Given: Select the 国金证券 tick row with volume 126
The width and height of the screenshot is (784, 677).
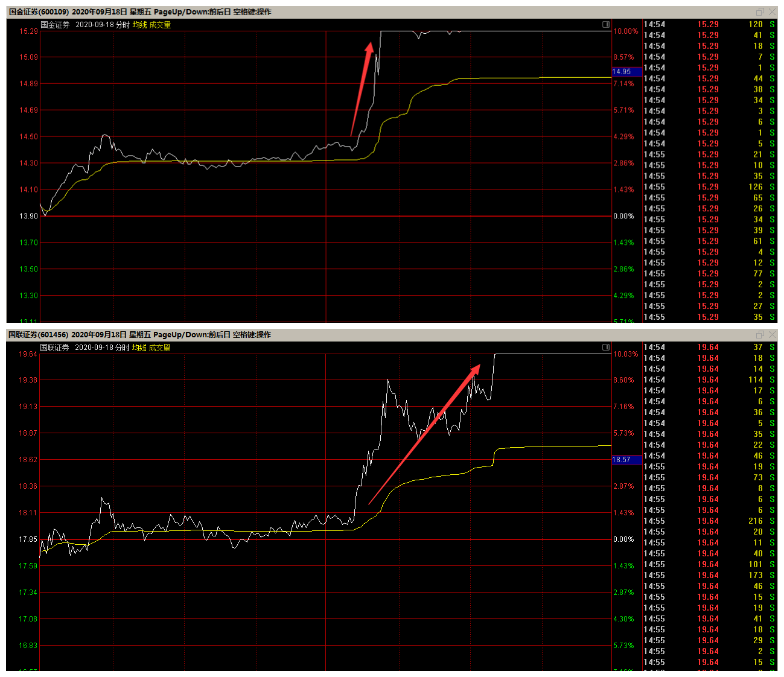Looking at the screenshot, I should click(710, 187).
